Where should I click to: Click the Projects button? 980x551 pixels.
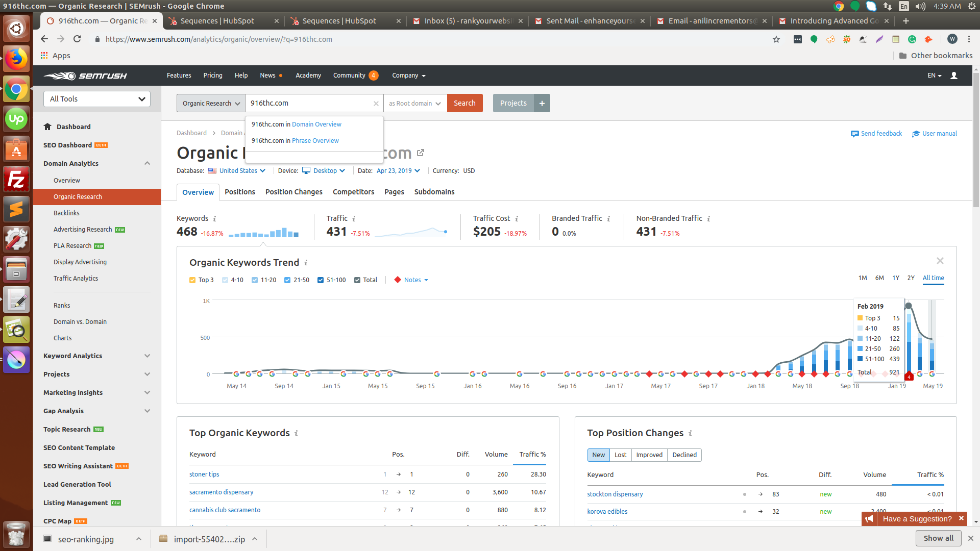coord(513,103)
